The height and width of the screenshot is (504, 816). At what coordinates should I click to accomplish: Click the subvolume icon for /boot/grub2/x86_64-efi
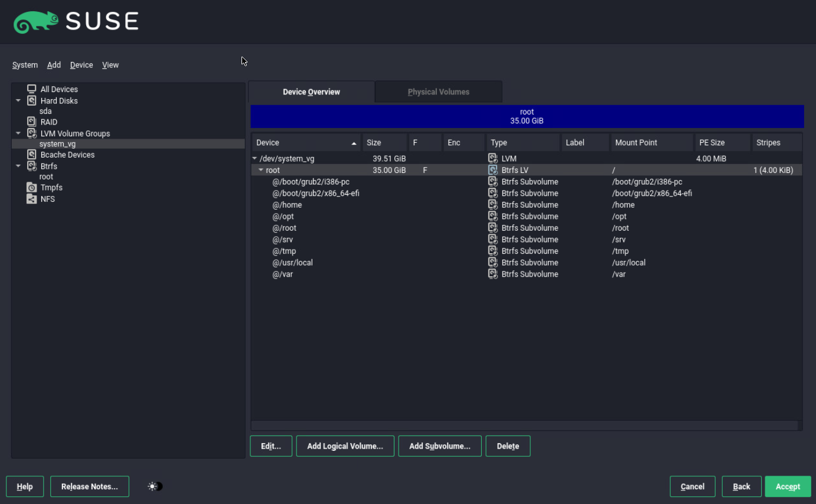click(493, 193)
